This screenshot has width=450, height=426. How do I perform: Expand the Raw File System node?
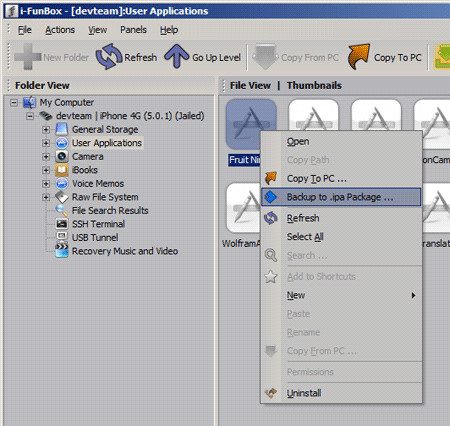46,197
